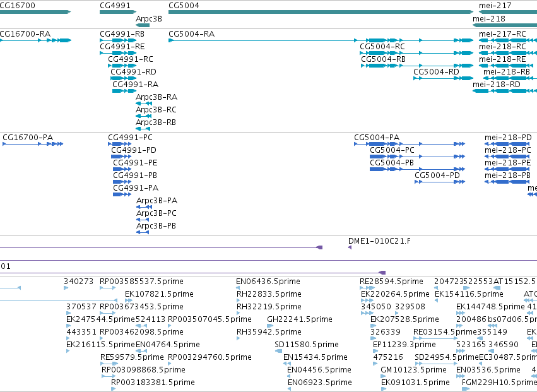Open protein CG5004-PA
The height and width of the screenshot is (392, 537).
click(x=377, y=138)
